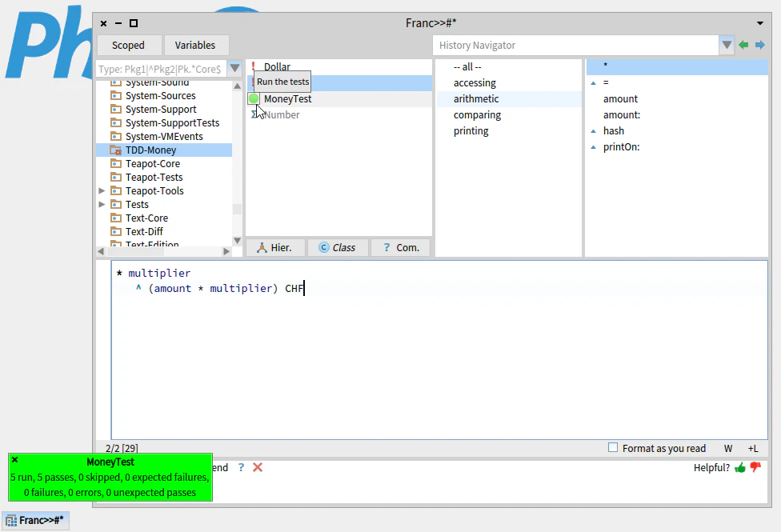Show the hierarchy with the Hier. button
Screen dimensions: 781x532
(x=275, y=247)
